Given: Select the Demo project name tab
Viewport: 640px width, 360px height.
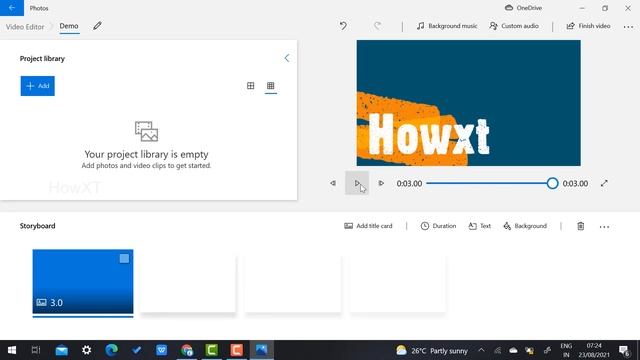Looking at the screenshot, I should tap(69, 26).
